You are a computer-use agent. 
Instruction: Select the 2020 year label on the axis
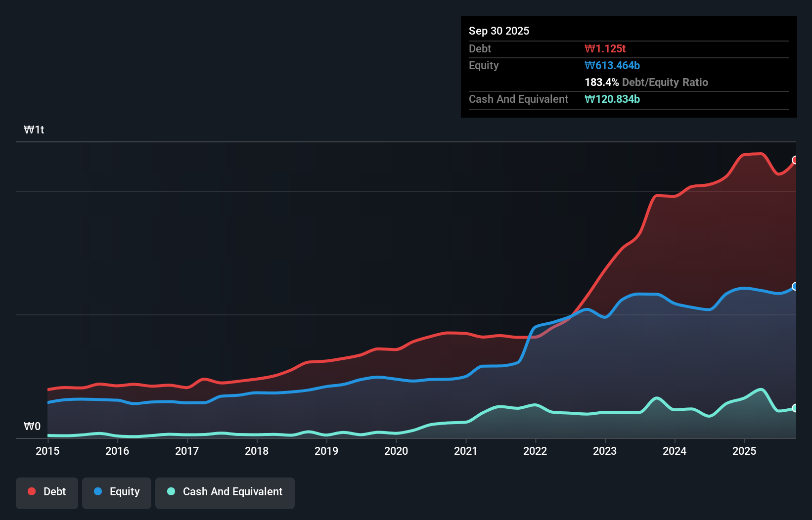pyautogui.click(x=396, y=451)
